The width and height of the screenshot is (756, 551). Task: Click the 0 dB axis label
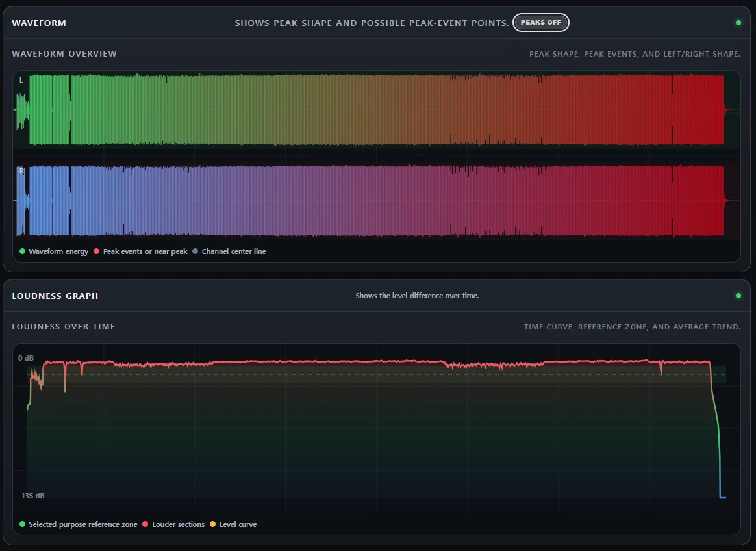[x=26, y=358]
